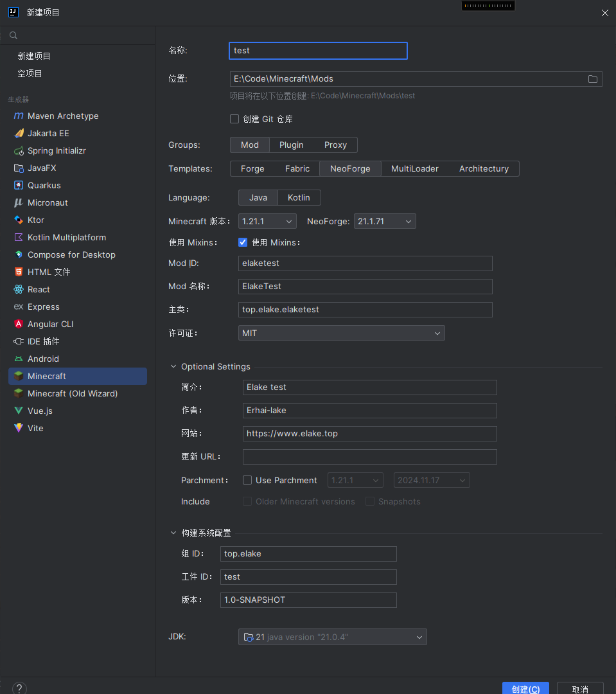Click the Ktor icon

[19, 220]
